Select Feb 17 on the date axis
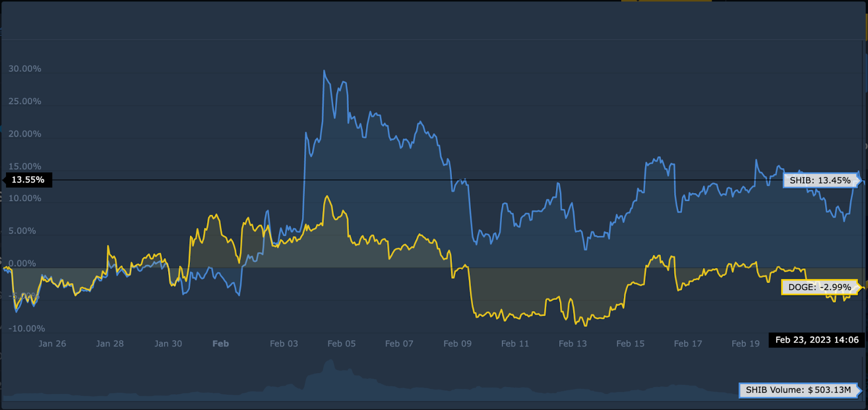 tap(688, 344)
